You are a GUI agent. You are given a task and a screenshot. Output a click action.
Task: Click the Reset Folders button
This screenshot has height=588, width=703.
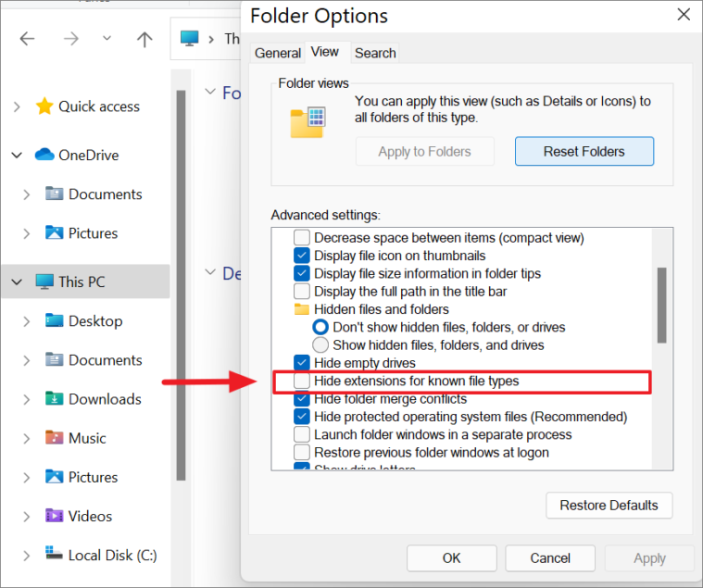584,152
